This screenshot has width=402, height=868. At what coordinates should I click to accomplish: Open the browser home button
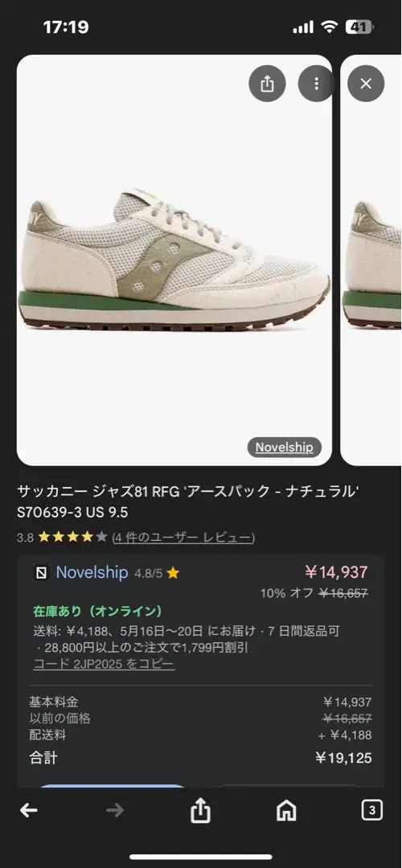click(x=286, y=811)
